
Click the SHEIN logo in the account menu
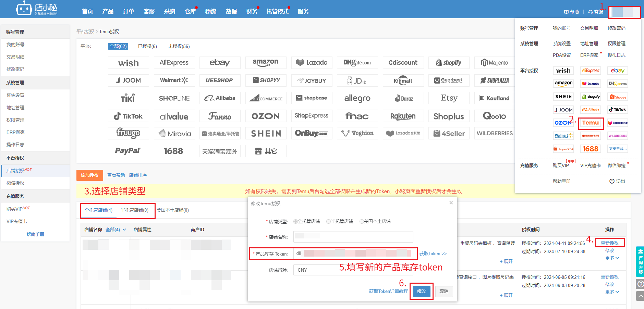(x=563, y=97)
